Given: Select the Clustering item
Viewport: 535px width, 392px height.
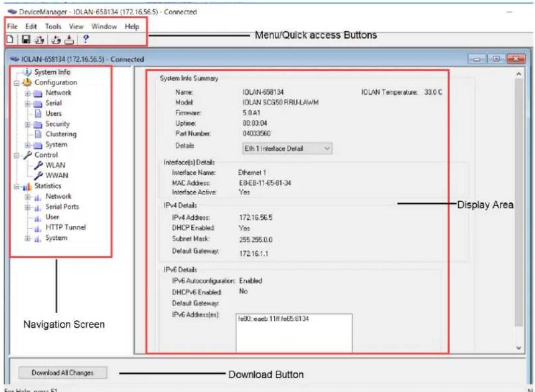Looking at the screenshot, I should click(x=61, y=134).
